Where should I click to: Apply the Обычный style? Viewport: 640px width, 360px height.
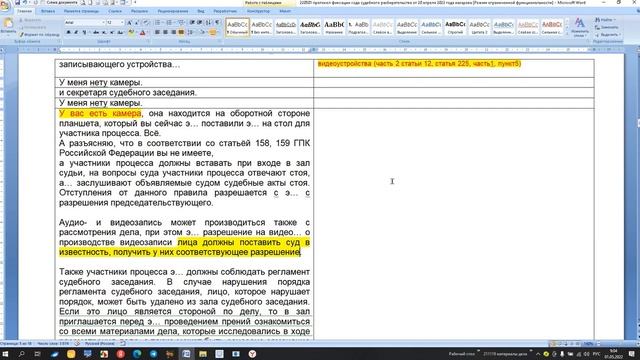[x=238, y=27]
